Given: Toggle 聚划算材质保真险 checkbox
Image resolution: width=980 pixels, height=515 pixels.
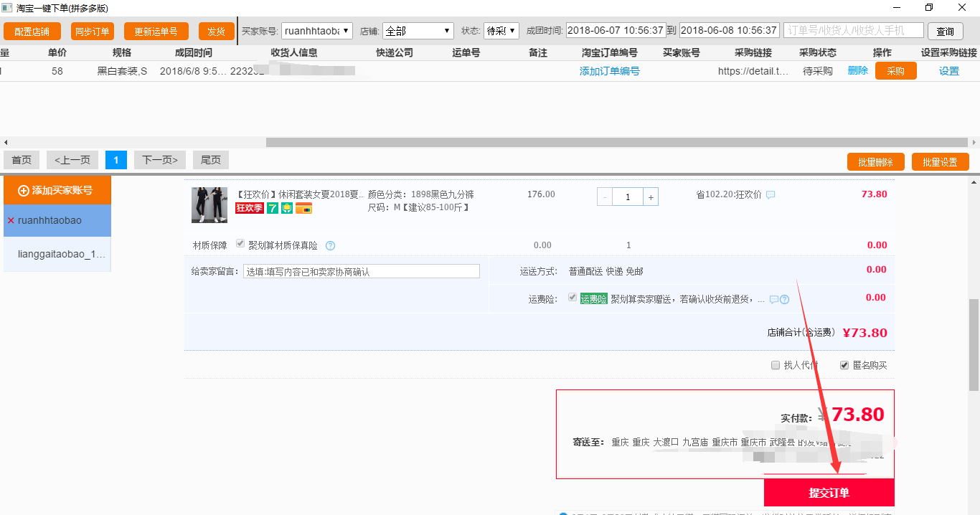Looking at the screenshot, I should coord(240,244).
